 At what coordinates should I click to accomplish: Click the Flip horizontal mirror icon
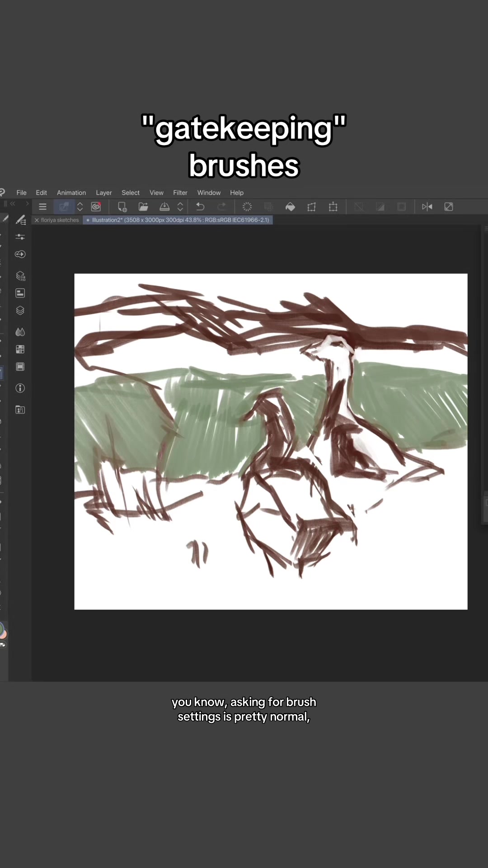coord(427,207)
